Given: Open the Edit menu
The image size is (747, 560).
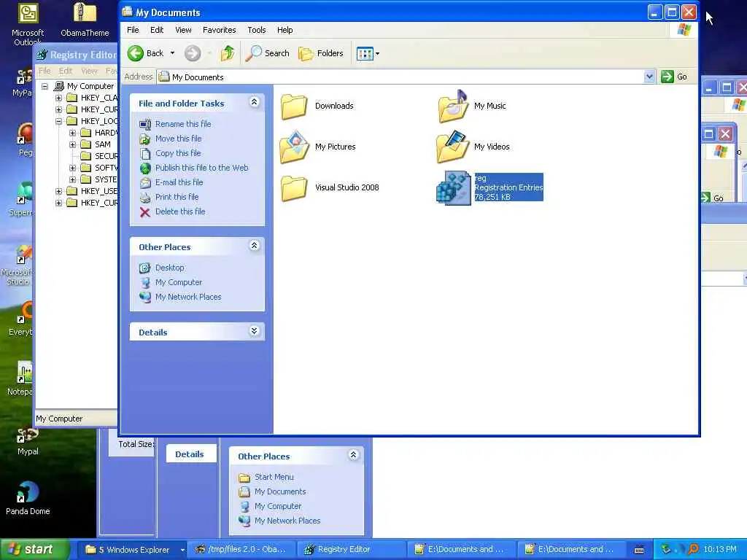Looking at the screenshot, I should [157, 30].
